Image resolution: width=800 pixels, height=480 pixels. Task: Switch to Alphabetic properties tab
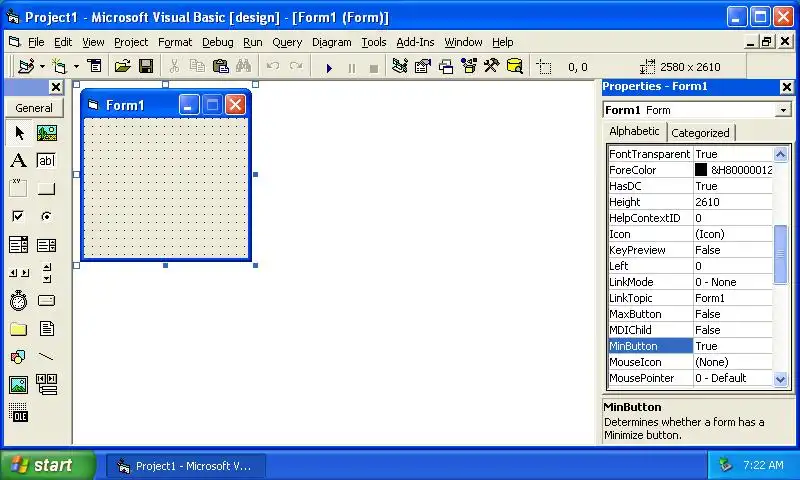pyautogui.click(x=634, y=131)
